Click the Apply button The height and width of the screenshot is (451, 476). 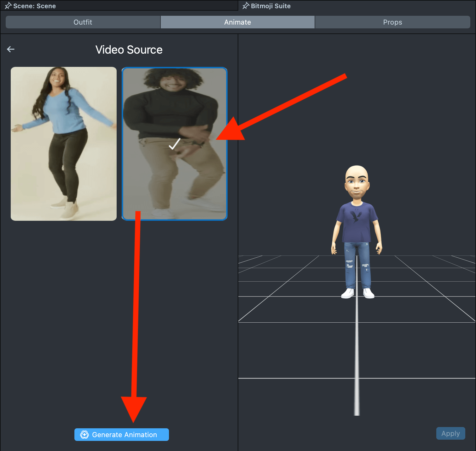pyautogui.click(x=450, y=433)
